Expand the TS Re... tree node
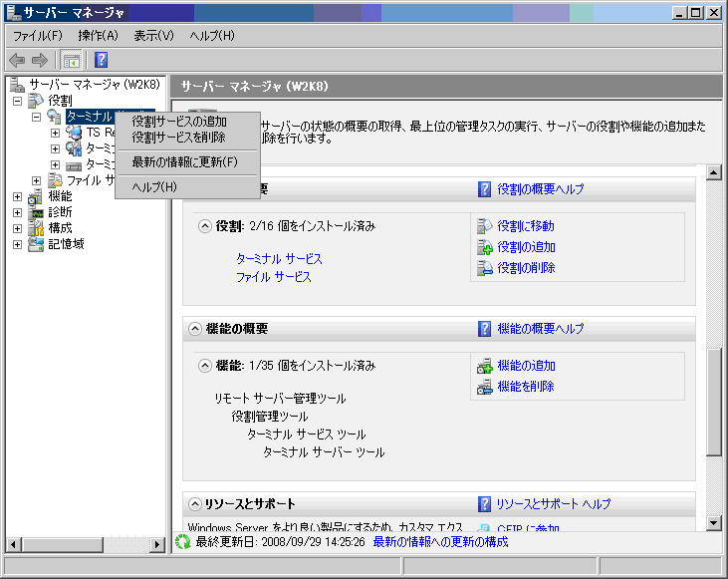Image resolution: width=728 pixels, height=579 pixels. pos(55,134)
